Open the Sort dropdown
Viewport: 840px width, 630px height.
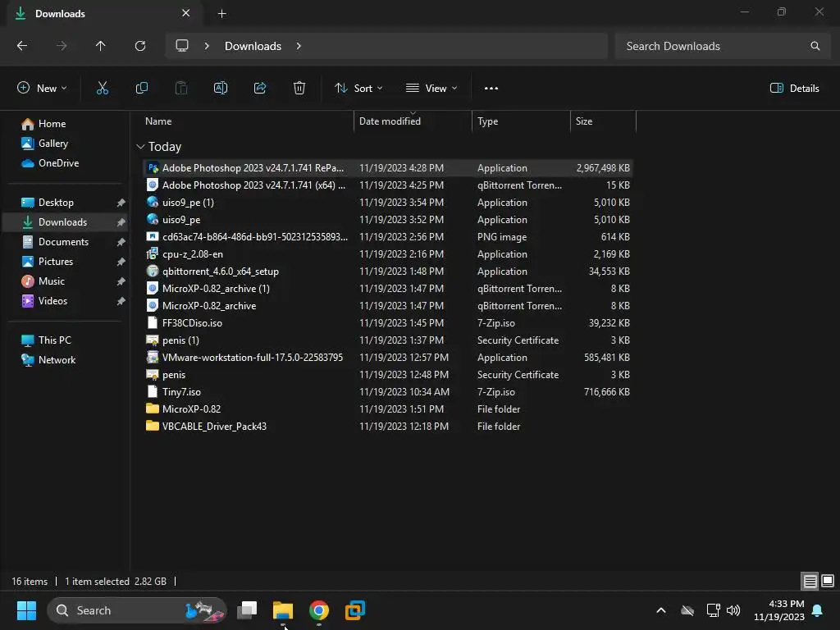358,89
